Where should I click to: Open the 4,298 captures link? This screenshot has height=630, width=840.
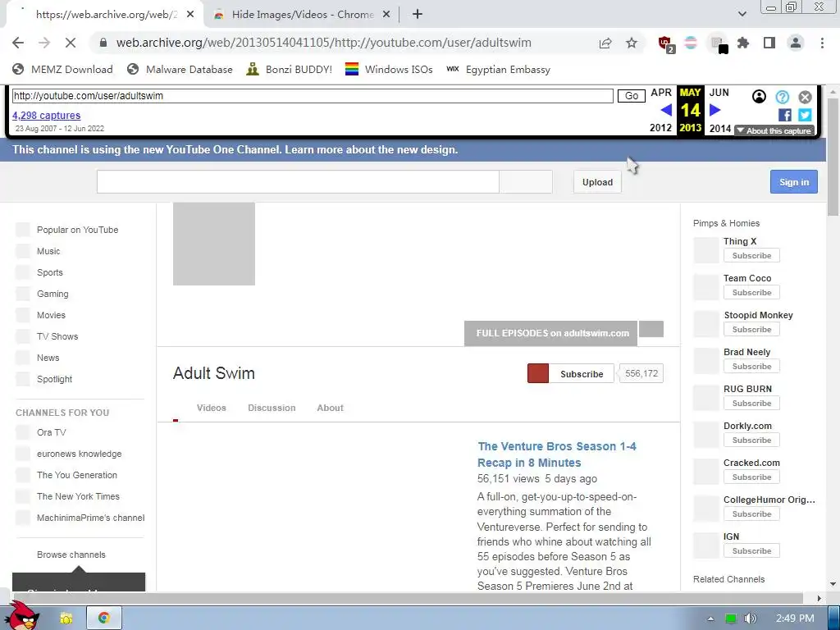point(46,115)
